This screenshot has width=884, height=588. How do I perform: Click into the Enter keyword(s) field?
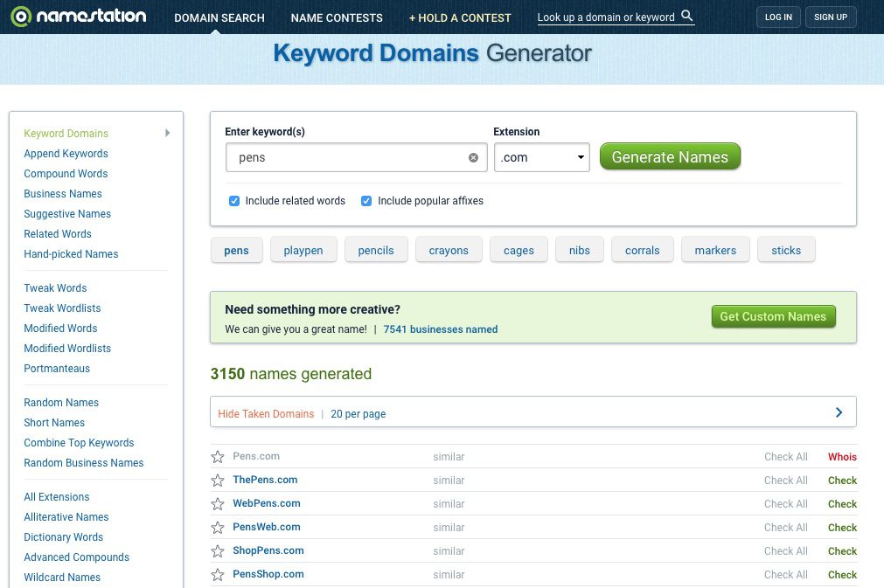pos(350,158)
